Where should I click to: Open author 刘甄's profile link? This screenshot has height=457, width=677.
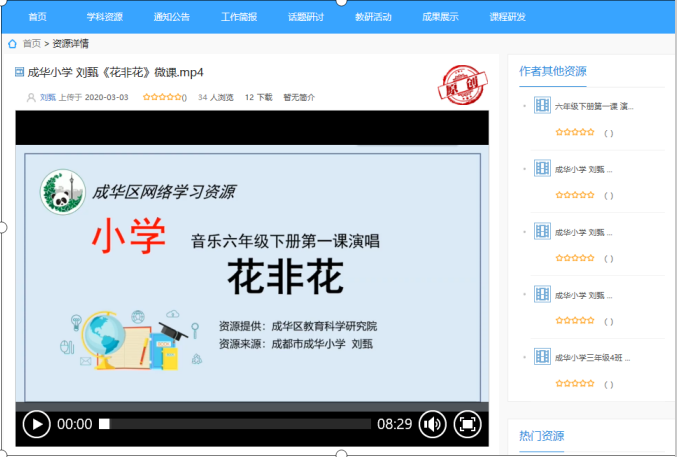click(x=47, y=97)
